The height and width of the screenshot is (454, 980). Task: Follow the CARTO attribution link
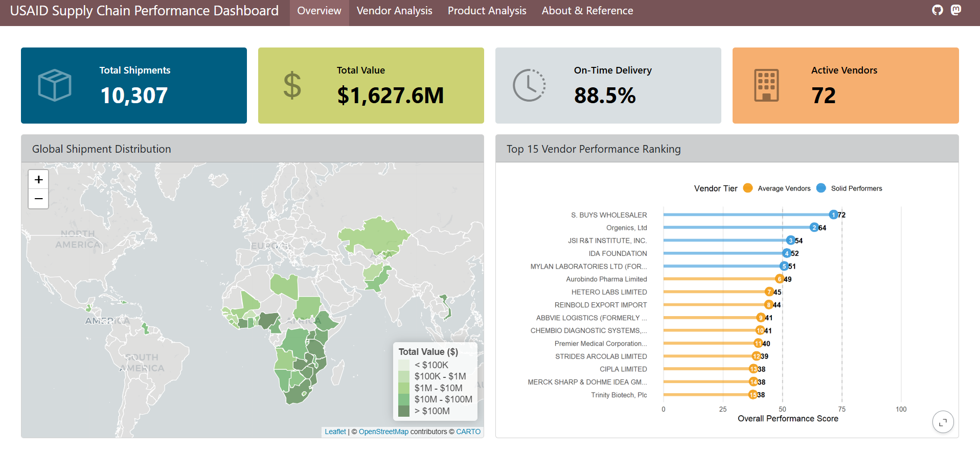click(x=468, y=432)
